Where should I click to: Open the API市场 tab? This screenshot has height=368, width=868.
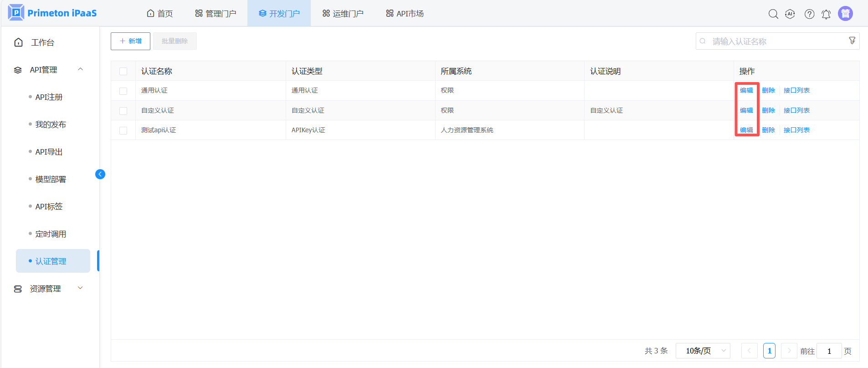tap(405, 14)
